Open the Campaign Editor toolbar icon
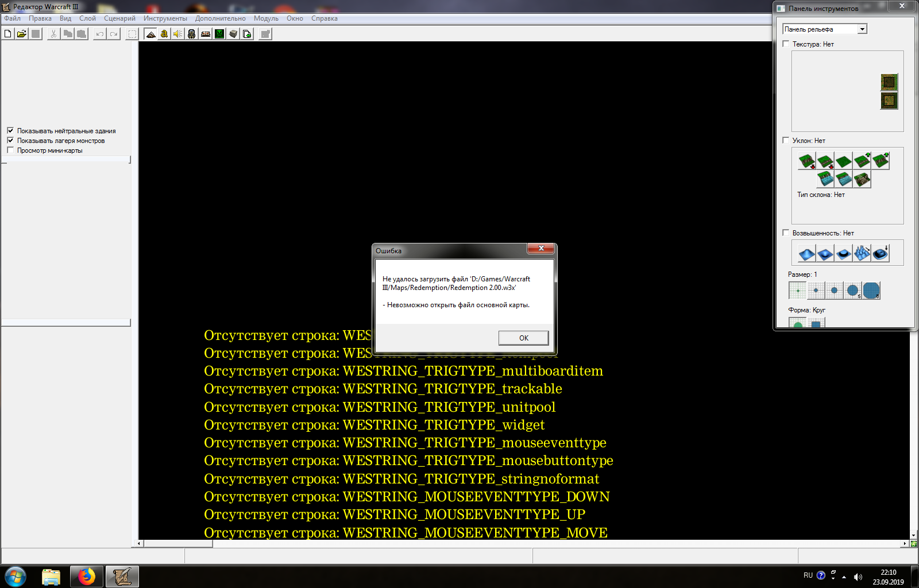Viewport: 919px width, 588px height. [206, 34]
